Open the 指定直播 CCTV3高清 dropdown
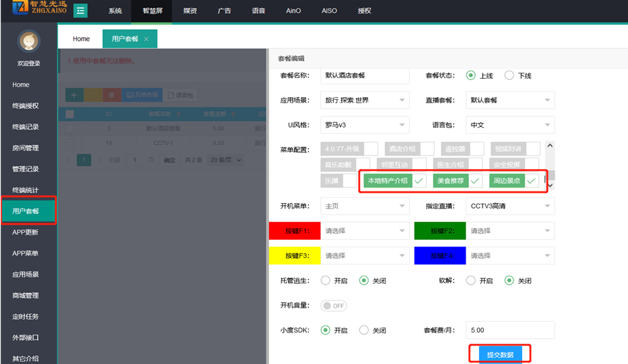 point(510,206)
